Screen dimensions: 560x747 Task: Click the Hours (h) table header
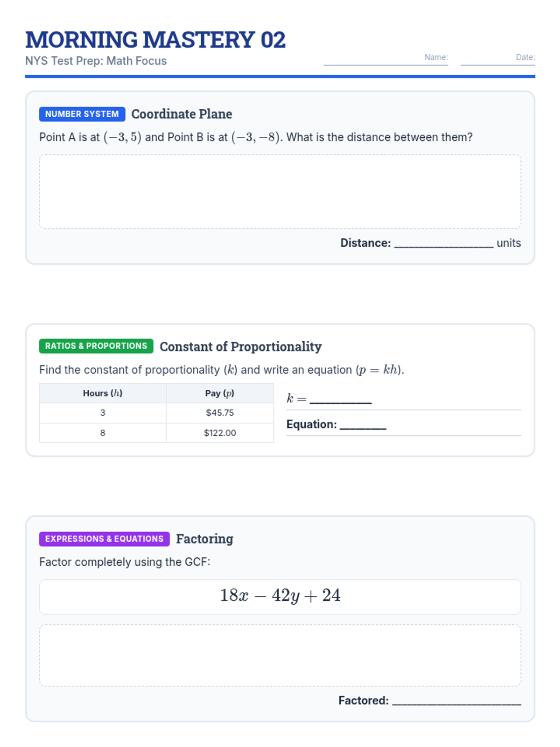coord(103,393)
